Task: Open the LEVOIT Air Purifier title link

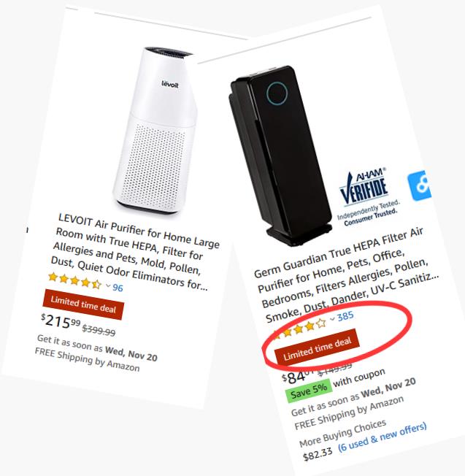Action: click(x=134, y=252)
